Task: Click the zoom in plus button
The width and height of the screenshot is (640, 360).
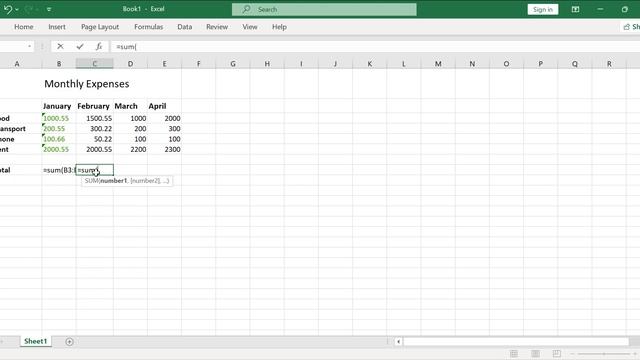Action: [x=635, y=354]
